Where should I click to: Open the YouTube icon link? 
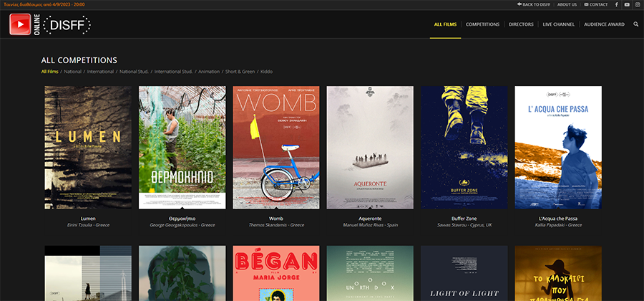627,4
